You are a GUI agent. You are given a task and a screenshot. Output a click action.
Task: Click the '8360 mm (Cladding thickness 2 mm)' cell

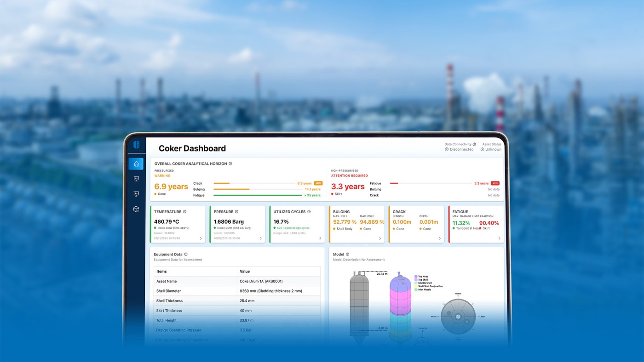point(279,291)
